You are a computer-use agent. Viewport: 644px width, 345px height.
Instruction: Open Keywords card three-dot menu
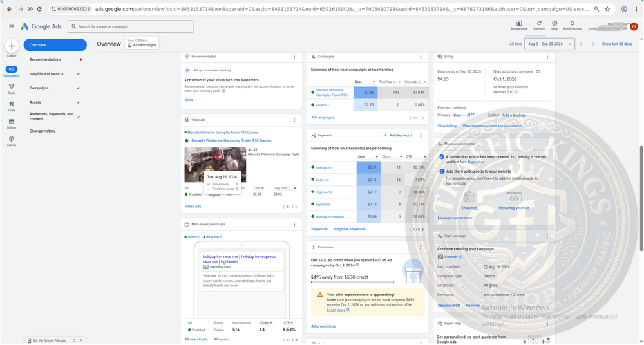421,135
